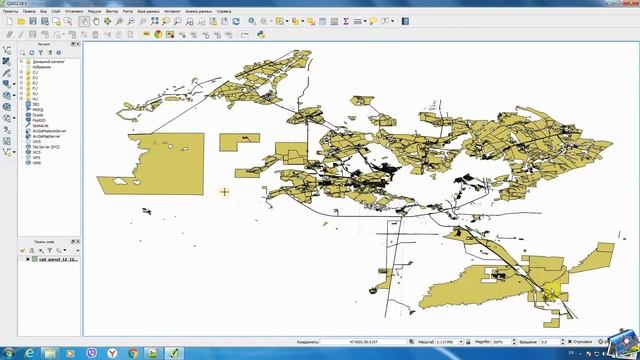Select the Measure ruler tool
The height and width of the screenshot is (360, 640).
point(358,21)
